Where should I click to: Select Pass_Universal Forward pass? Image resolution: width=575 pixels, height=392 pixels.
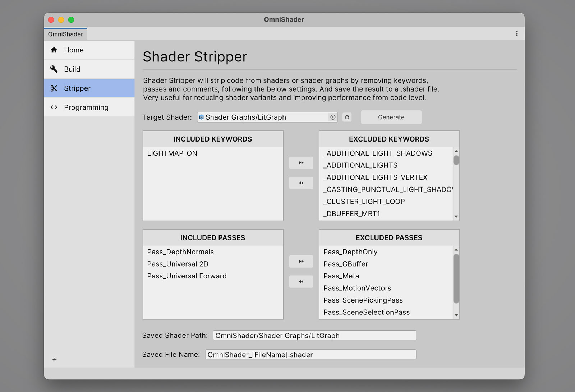[213, 276]
